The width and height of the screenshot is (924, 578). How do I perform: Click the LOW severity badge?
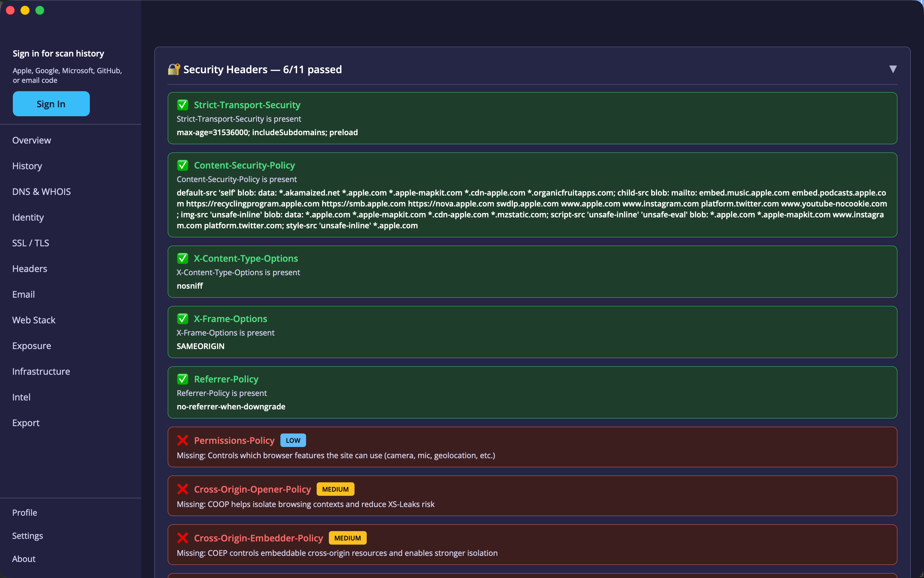click(x=293, y=440)
